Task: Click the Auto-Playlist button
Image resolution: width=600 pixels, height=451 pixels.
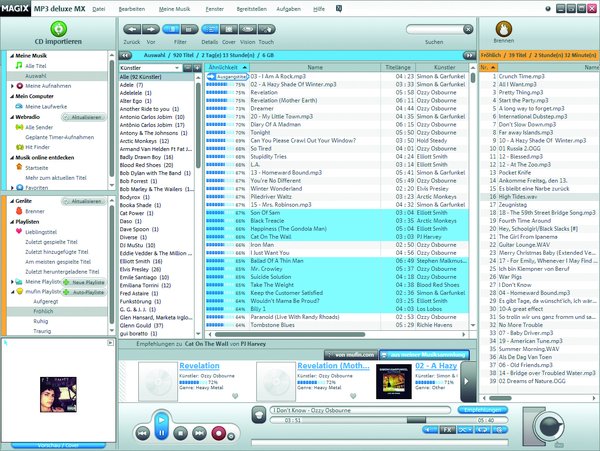Action: pos(85,292)
